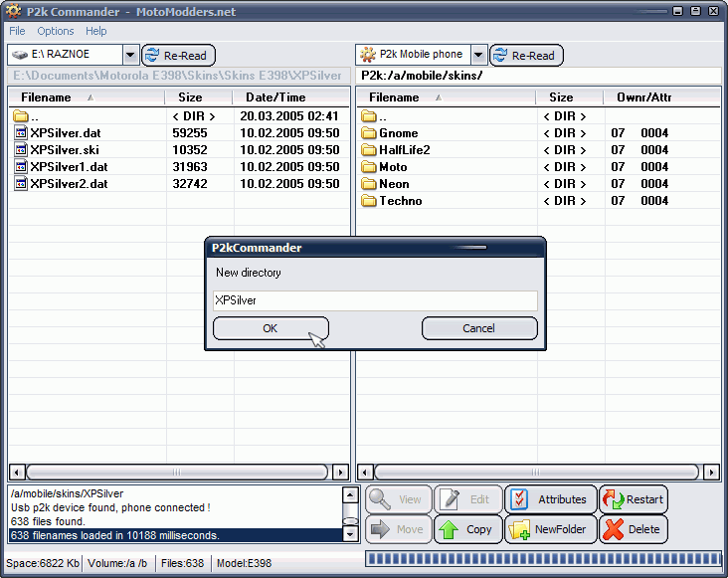
Task: Click the right panel Size header
Action: coord(570,97)
